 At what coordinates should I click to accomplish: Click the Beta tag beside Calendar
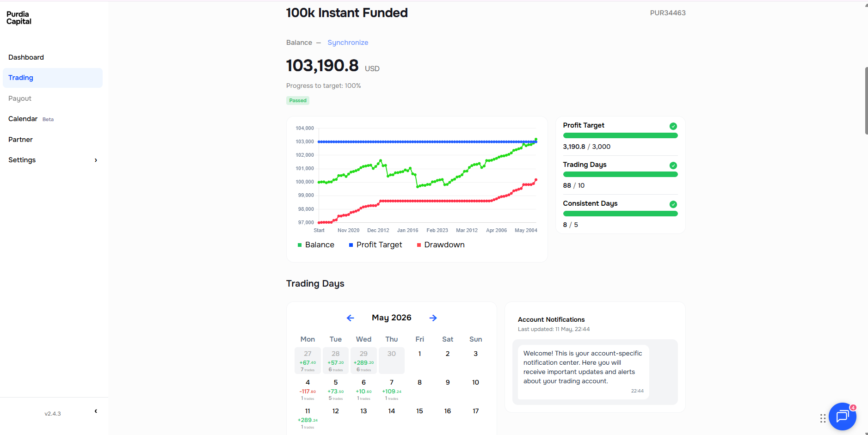tap(48, 120)
